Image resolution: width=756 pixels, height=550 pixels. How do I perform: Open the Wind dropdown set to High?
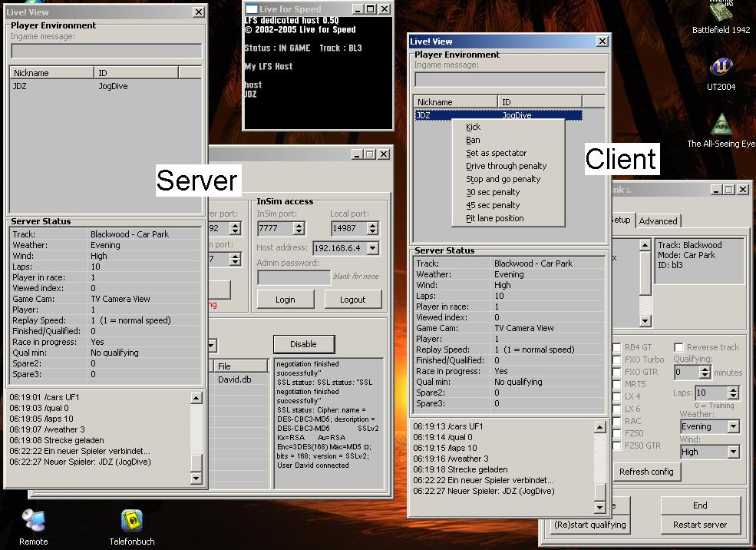pos(732,452)
